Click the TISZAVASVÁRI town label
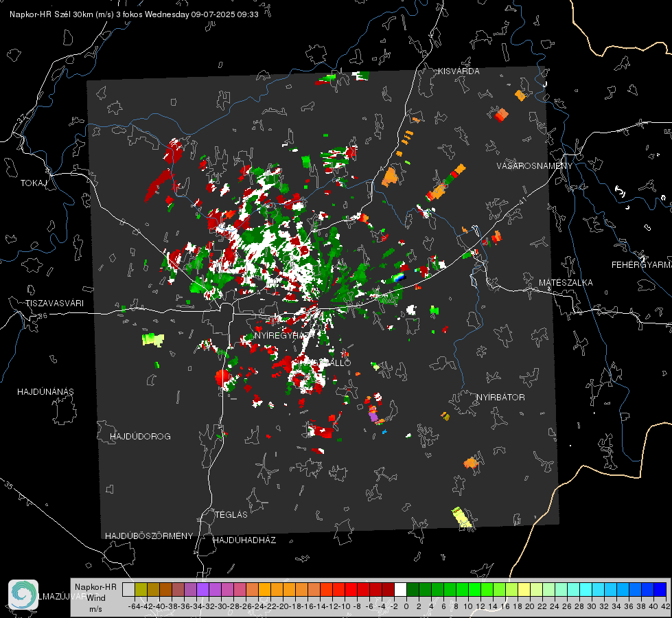The width and height of the screenshot is (672, 618). (54, 304)
